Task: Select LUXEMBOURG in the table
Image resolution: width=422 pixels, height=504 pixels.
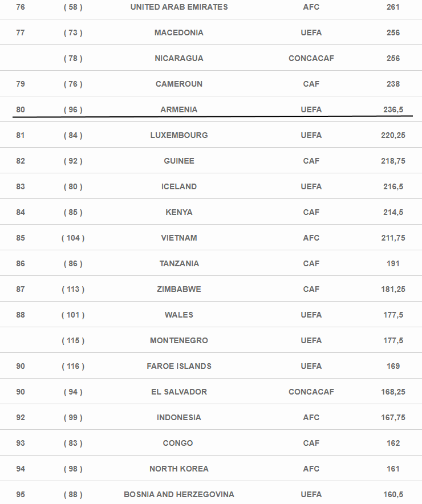Action: point(179,135)
